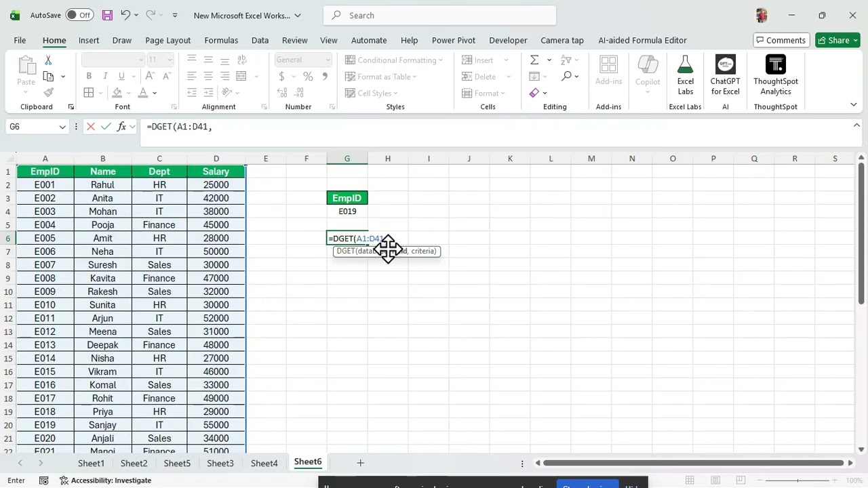
Task: Click the zoom slider
Action: click(x=797, y=481)
